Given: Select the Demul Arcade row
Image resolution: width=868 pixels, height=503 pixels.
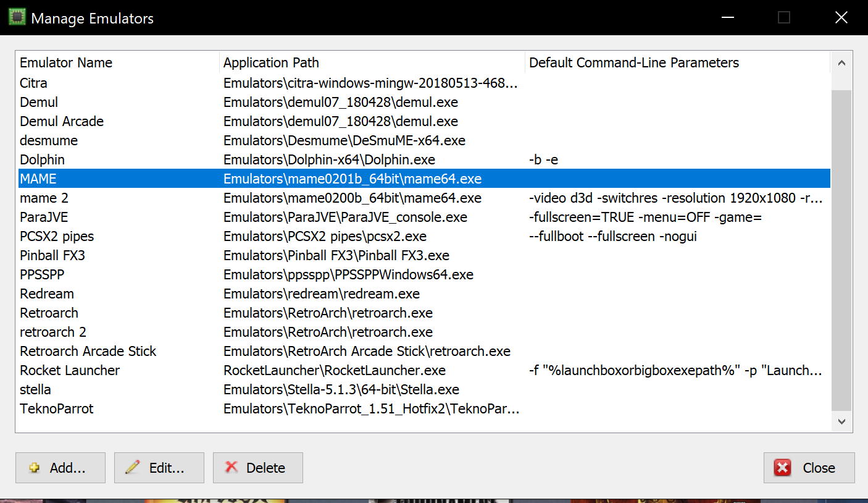Looking at the screenshot, I should point(424,121).
